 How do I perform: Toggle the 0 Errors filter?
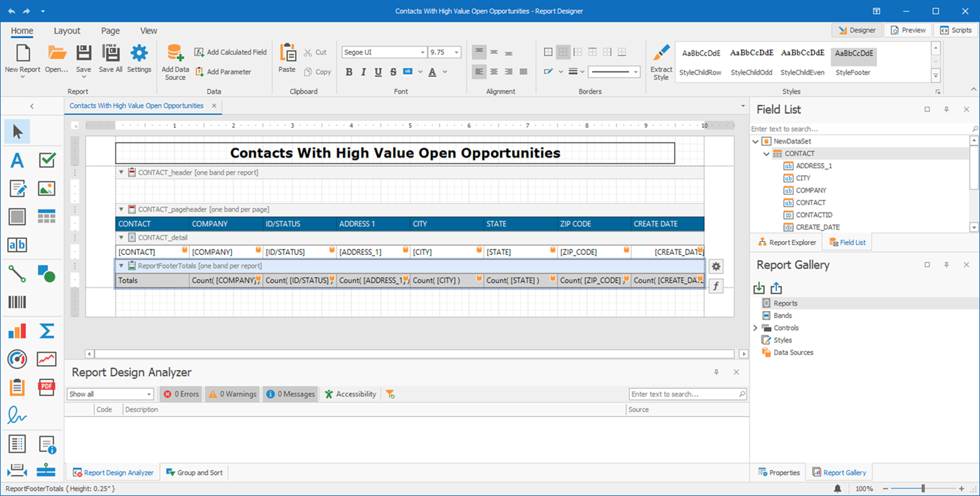[x=181, y=394]
